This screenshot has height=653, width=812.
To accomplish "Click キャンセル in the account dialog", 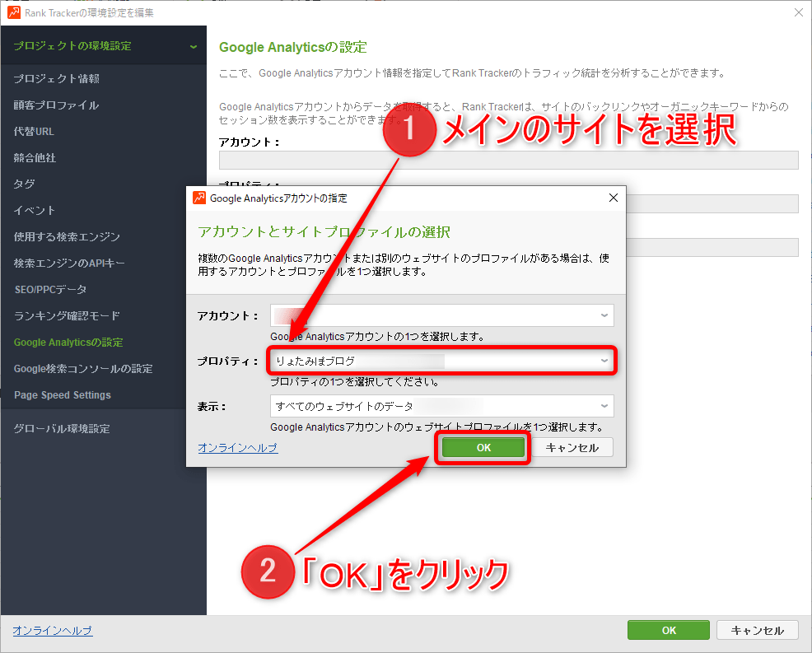I will point(572,447).
